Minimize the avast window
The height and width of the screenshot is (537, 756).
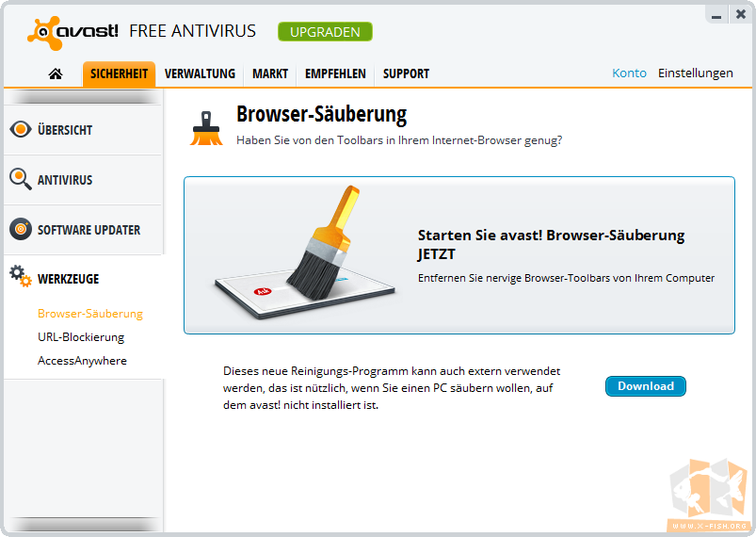pyautogui.click(x=716, y=15)
